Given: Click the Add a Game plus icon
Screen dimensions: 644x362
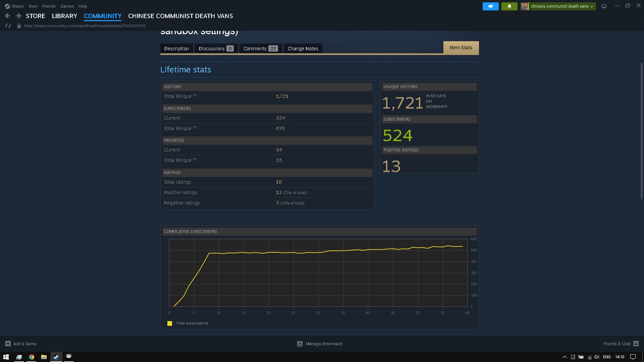Looking at the screenshot, I should pos(8,344).
